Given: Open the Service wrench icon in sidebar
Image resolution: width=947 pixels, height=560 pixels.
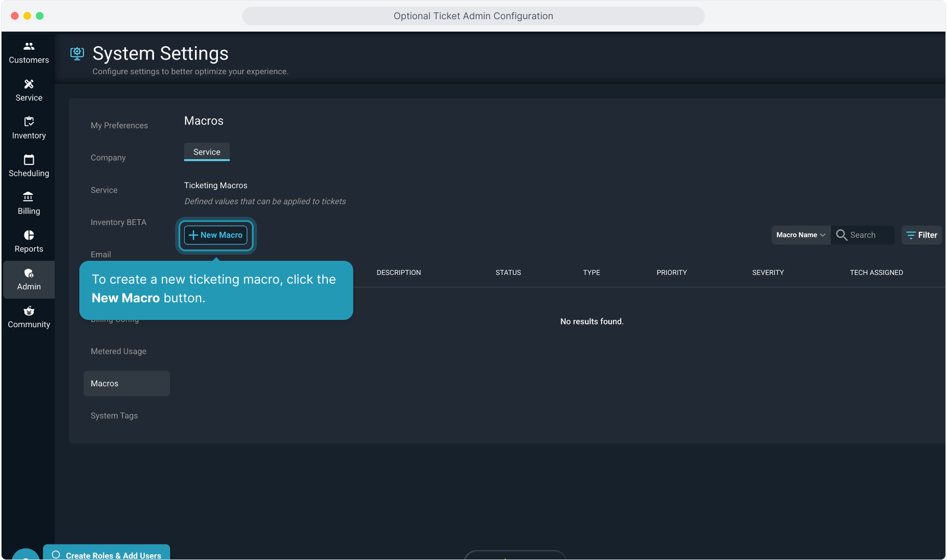Looking at the screenshot, I should click(29, 84).
